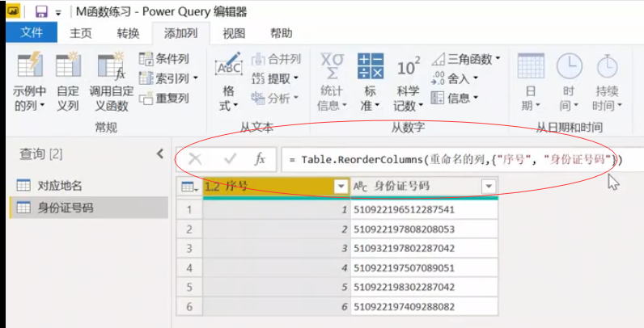The width and height of the screenshot is (644, 328).
Task: Click Duplicate Column (重复列)
Action: [x=164, y=98]
